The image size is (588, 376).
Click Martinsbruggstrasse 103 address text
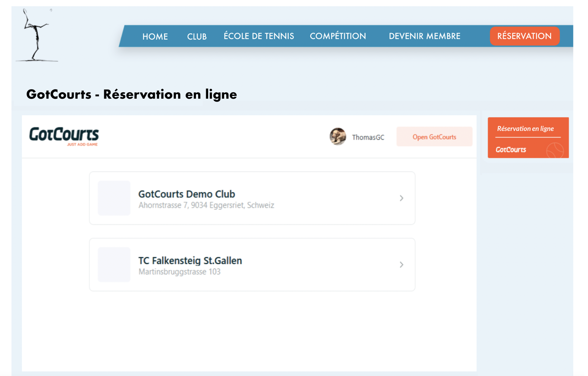tap(179, 272)
